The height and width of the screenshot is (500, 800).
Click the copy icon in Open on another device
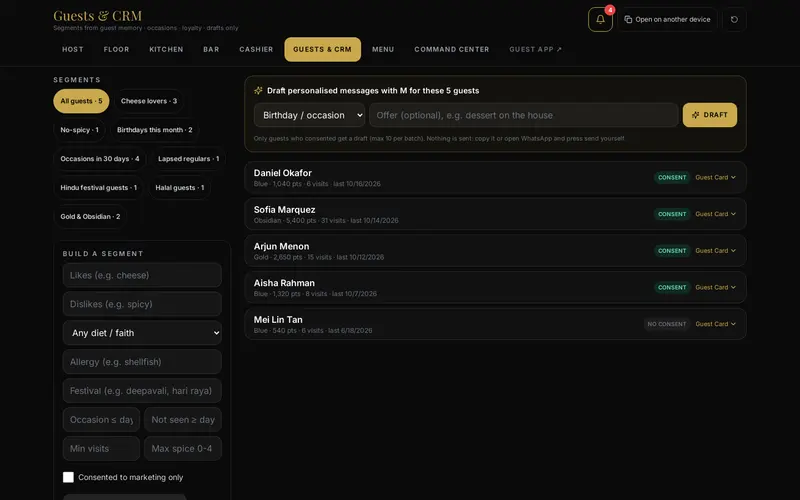click(x=628, y=19)
